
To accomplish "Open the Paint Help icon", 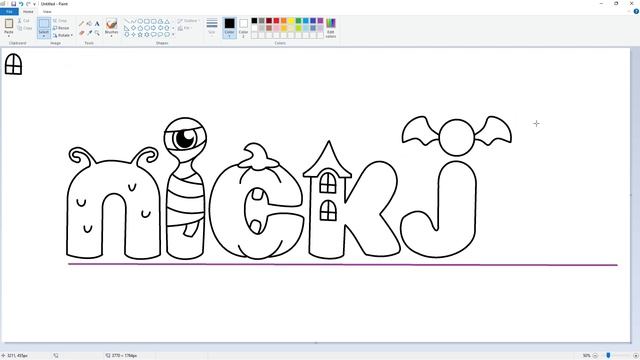I will 636,11.
